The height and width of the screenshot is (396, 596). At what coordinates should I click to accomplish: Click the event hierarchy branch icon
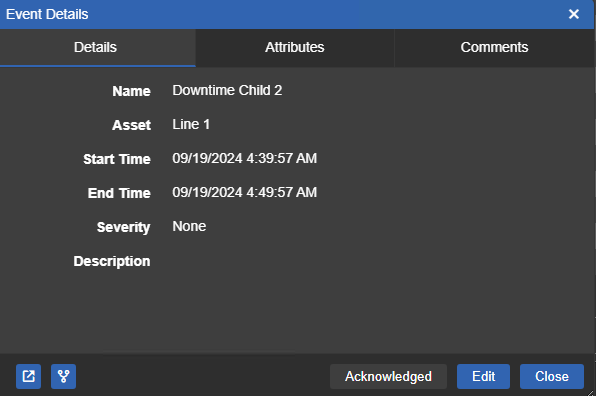click(63, 376)
